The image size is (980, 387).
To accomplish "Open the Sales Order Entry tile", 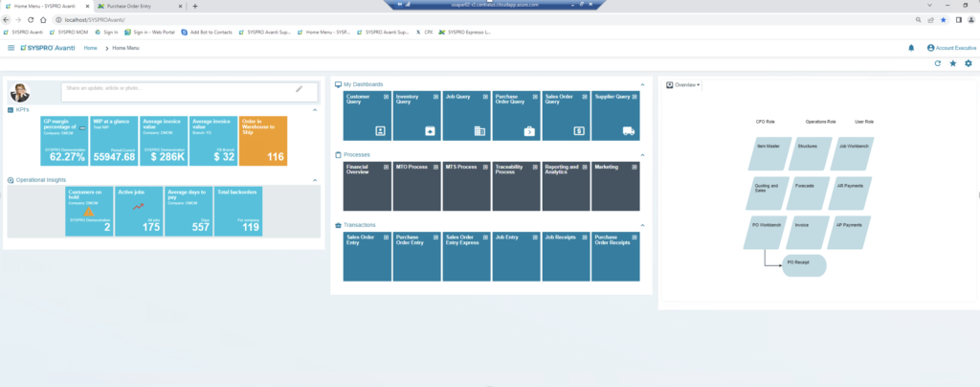I will [x=367, y=257].
